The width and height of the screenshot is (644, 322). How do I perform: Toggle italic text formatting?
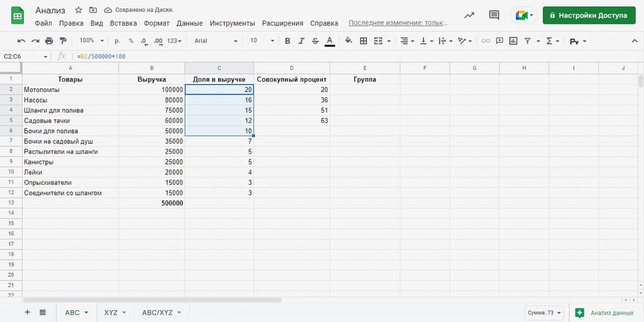[301, 41]
